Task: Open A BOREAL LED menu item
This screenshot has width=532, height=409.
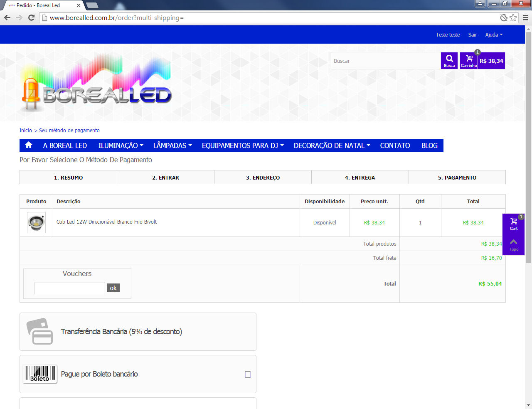Action: 65,145
